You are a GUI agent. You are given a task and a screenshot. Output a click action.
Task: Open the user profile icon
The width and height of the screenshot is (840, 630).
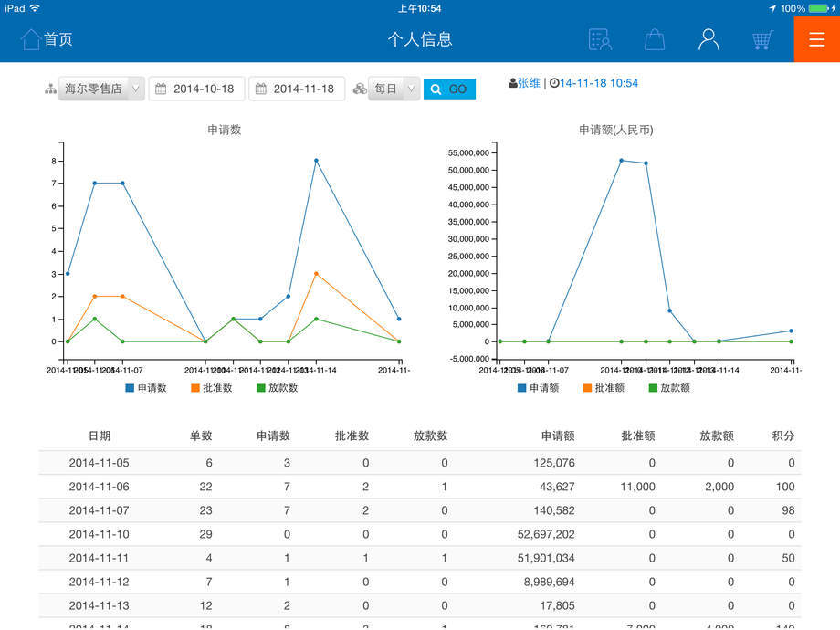click(709, 39)
